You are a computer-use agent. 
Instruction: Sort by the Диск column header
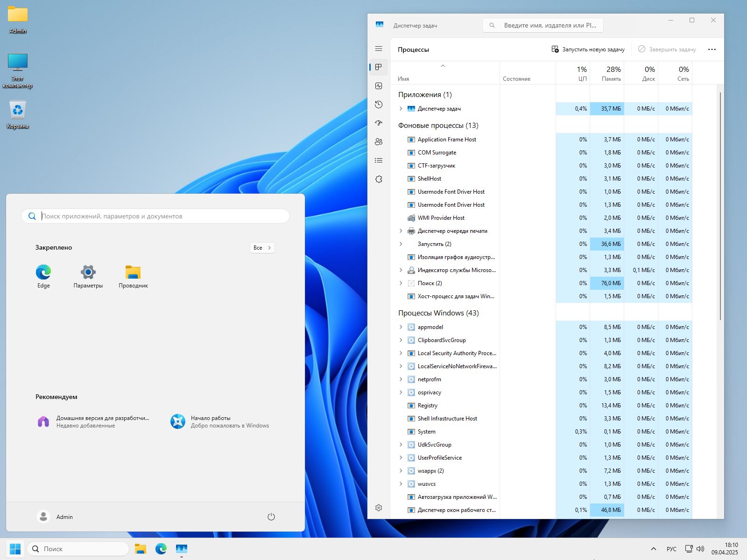point(641,73)
